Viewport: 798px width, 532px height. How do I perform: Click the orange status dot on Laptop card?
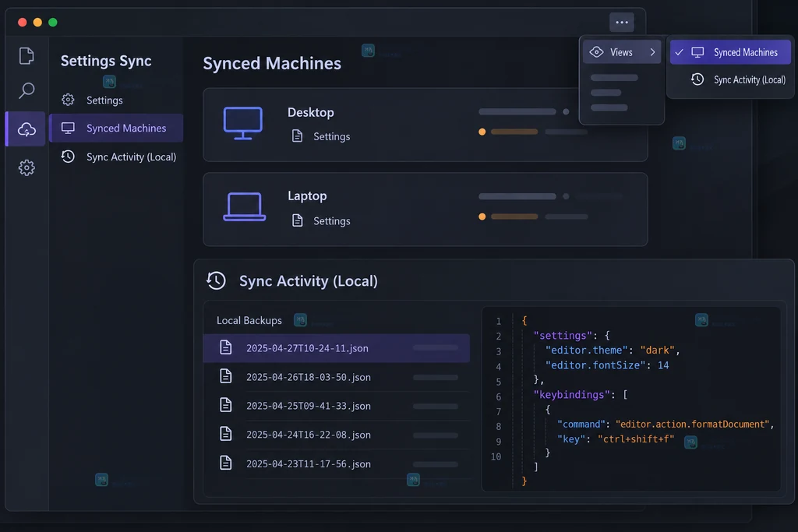[x=482, y=217]
